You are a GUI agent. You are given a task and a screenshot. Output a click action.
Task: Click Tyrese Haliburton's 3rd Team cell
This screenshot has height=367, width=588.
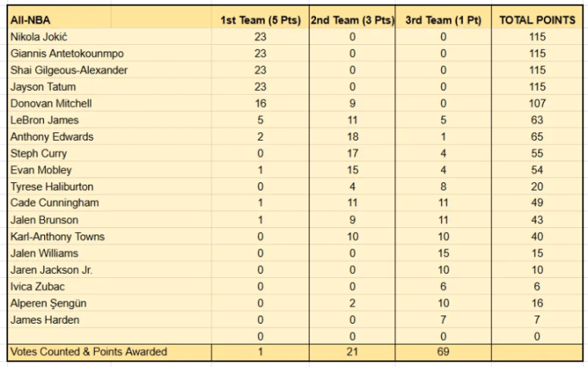point(443,186)
